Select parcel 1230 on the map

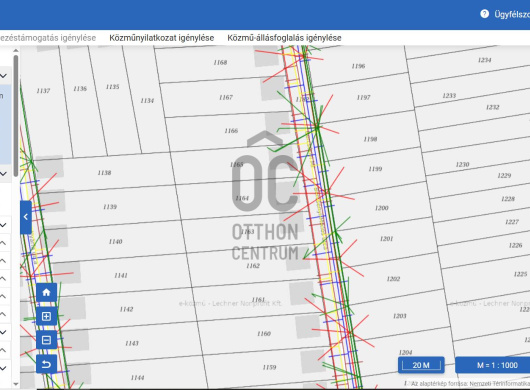point(462,165)
